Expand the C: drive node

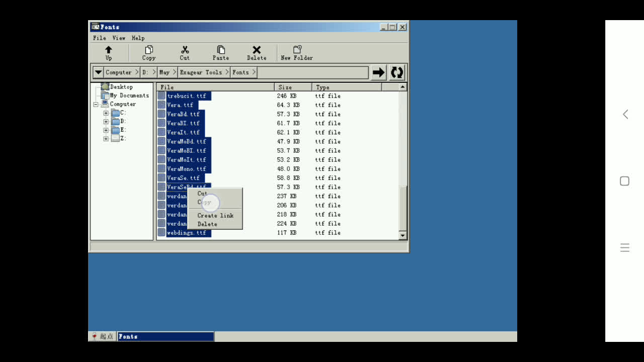pos(106,113)
